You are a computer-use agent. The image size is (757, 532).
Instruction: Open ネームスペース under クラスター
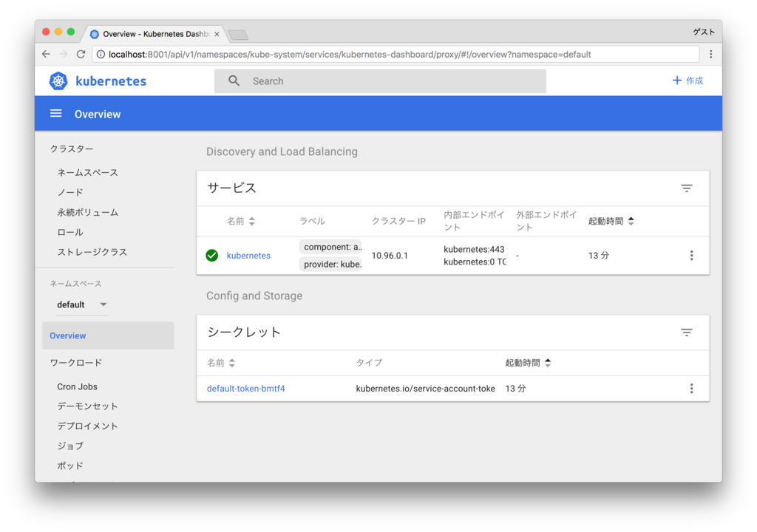pos(87,172)
